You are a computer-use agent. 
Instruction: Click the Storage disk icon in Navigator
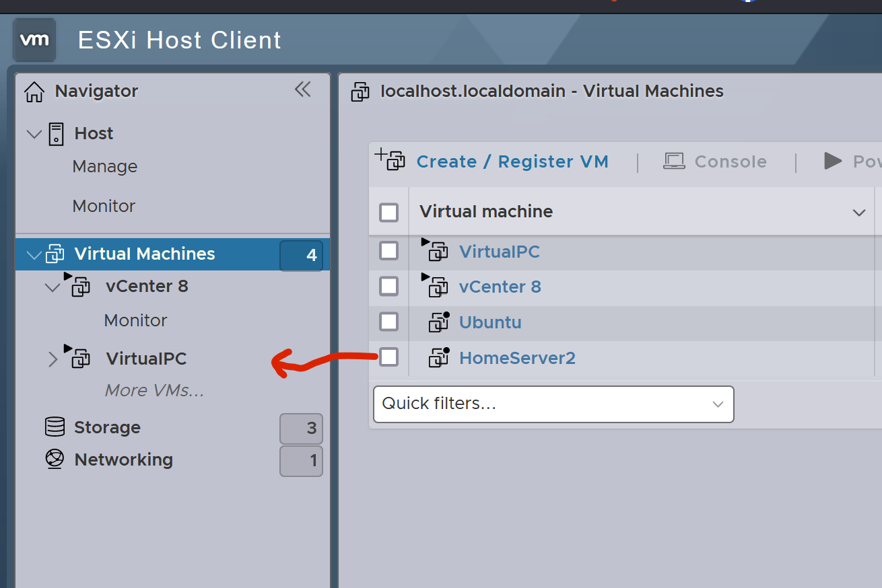pyautogui.click(x=55, y=427)
